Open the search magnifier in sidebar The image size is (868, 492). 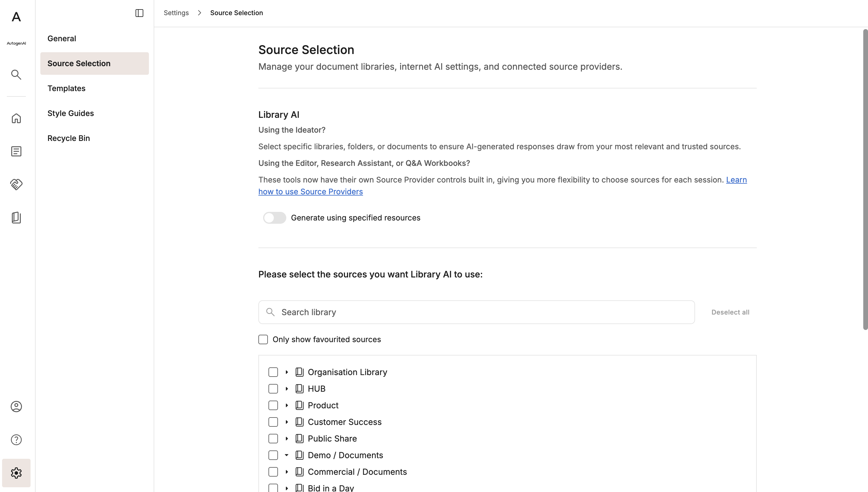16,75
